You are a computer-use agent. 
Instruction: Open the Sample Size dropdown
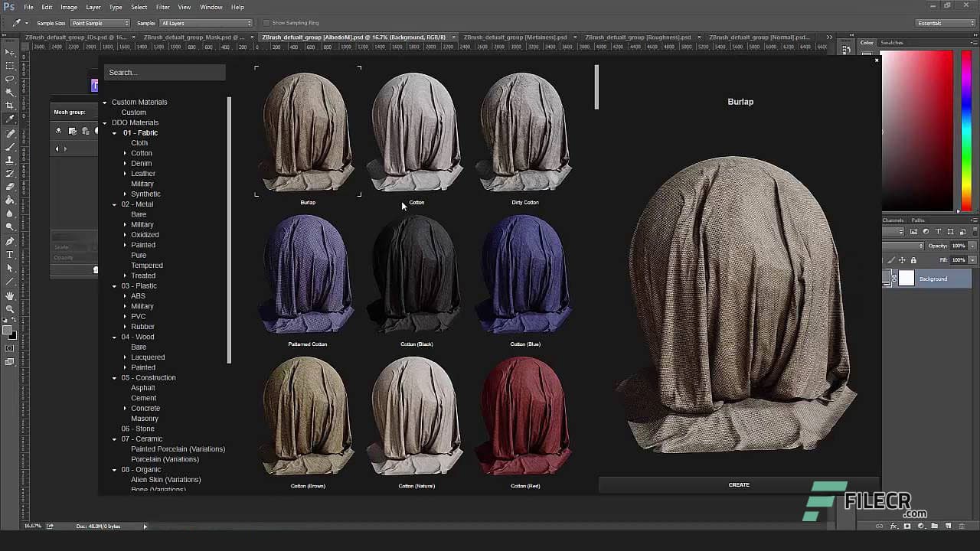click(x=100, y=22)
